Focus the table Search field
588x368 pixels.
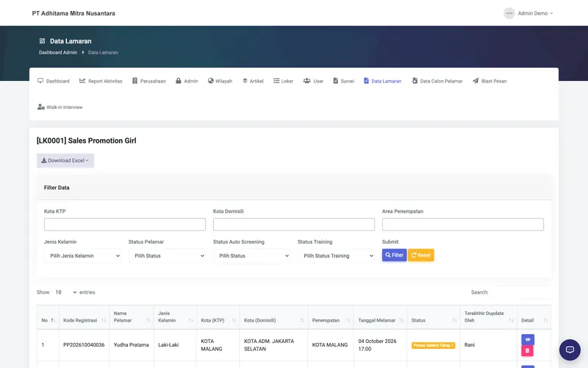(x=520, y=292)
